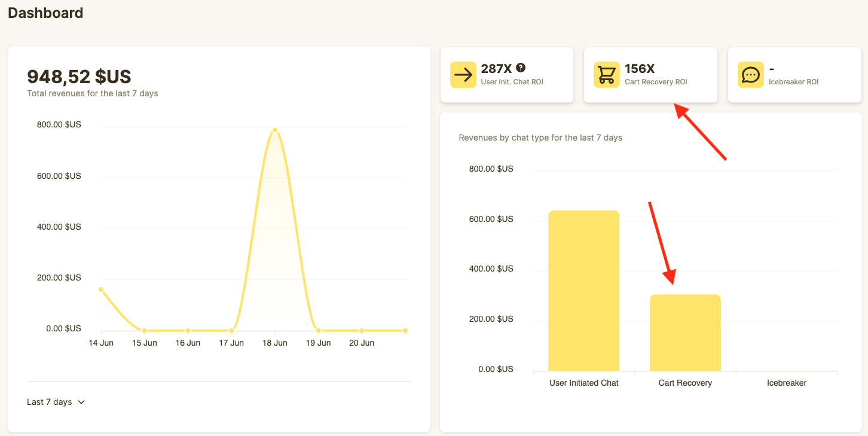Click the Dashboard page heading
The width and height of the screenshot is (868, 436).
click(45, 13)
